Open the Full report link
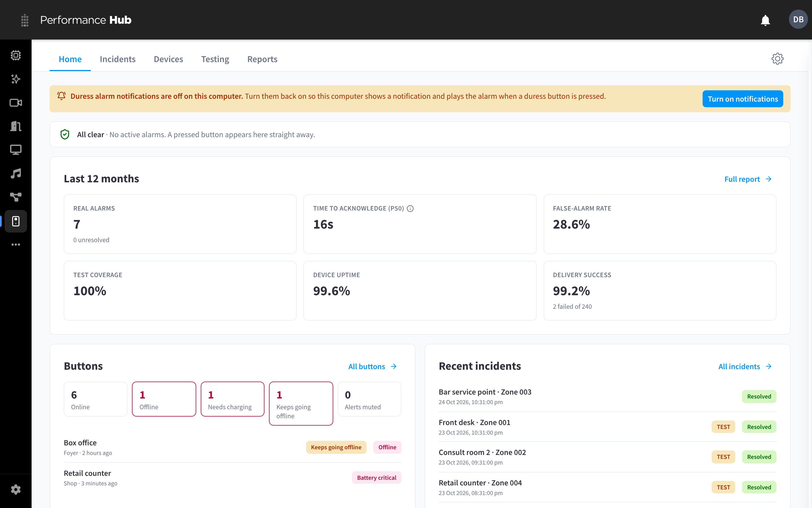 [x=748, y=179]
